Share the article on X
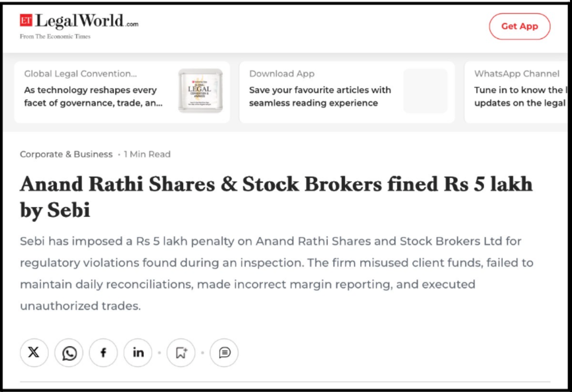 [34, 352]
